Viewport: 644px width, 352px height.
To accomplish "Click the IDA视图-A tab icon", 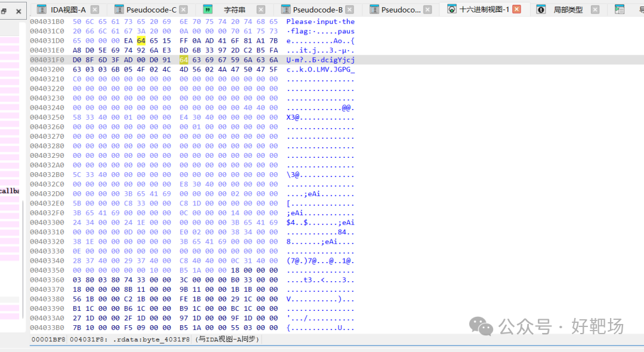I will (42, 10).
